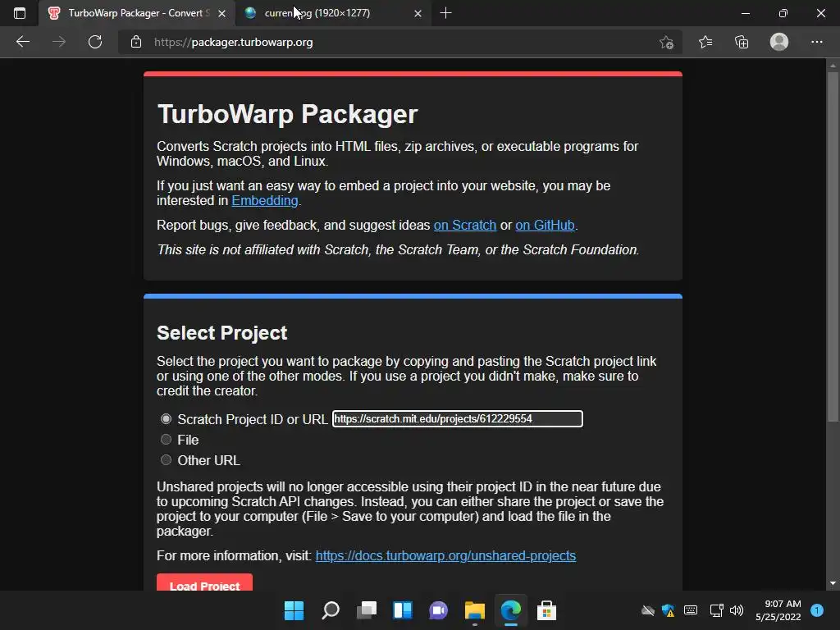Viewport: 840px width, 630px height.
Task: Click the address bar URL
Action: click(234, 43)
